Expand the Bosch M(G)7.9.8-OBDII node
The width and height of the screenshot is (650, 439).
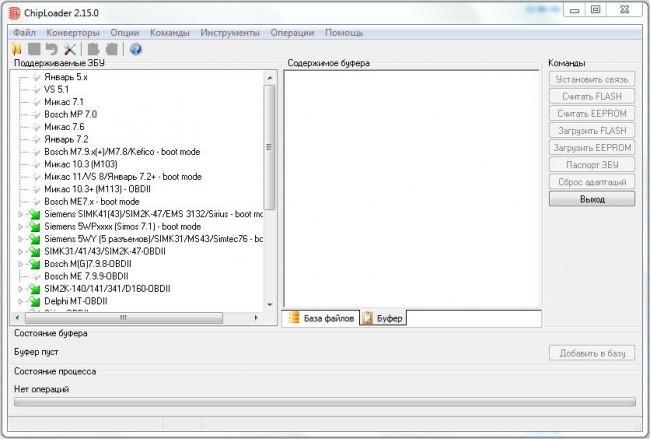[20, 264]
